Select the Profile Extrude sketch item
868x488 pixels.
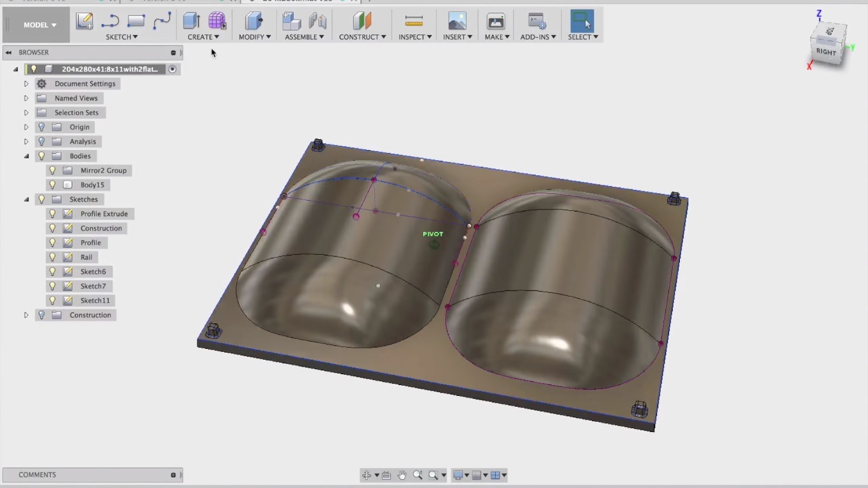coord(104,214)
